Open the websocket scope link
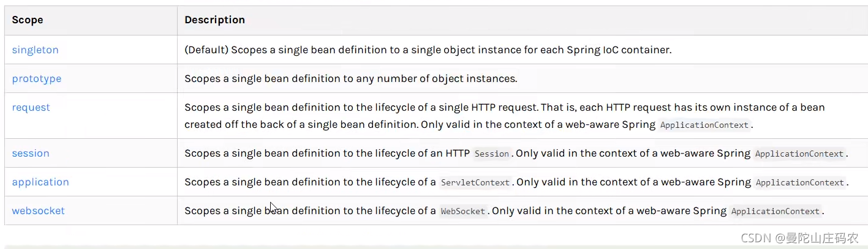Screen dimensions: 868x249 pyautogui.click(x=39, y=211)
